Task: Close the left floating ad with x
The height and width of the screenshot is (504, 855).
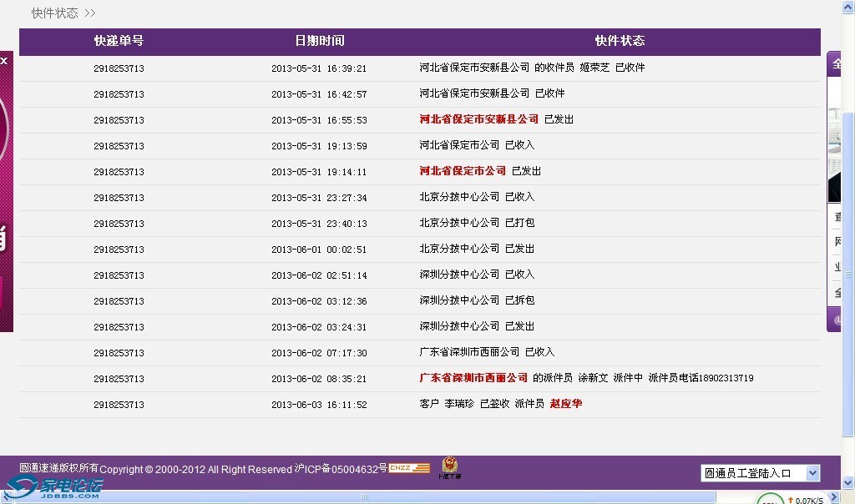Action: (4, 60)
